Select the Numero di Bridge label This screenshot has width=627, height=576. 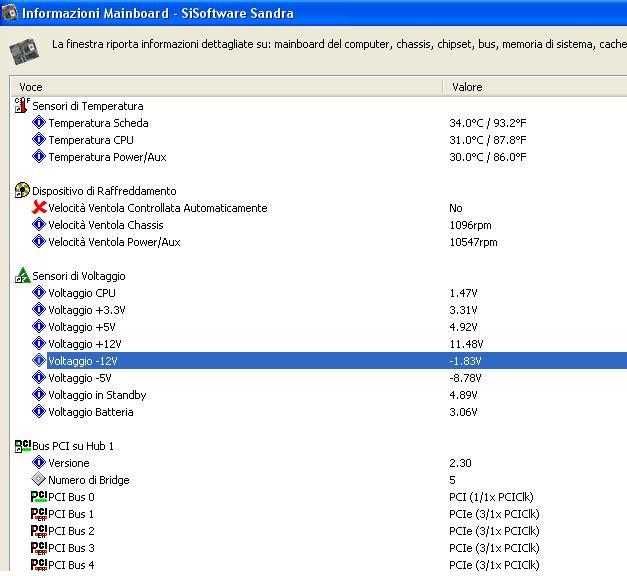coord(89,480)
